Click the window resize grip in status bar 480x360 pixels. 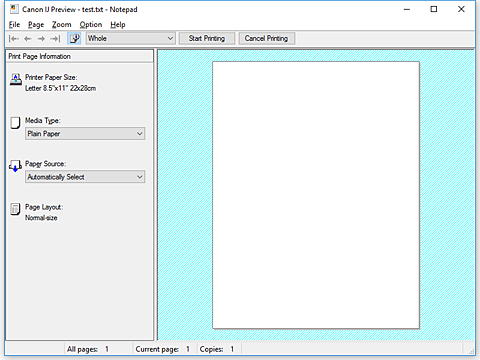(472, 351)
